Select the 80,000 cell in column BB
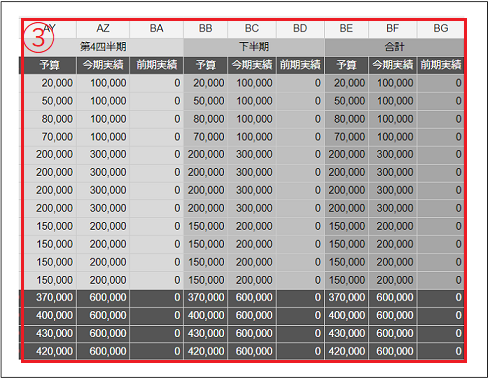 tap(205, 119)
